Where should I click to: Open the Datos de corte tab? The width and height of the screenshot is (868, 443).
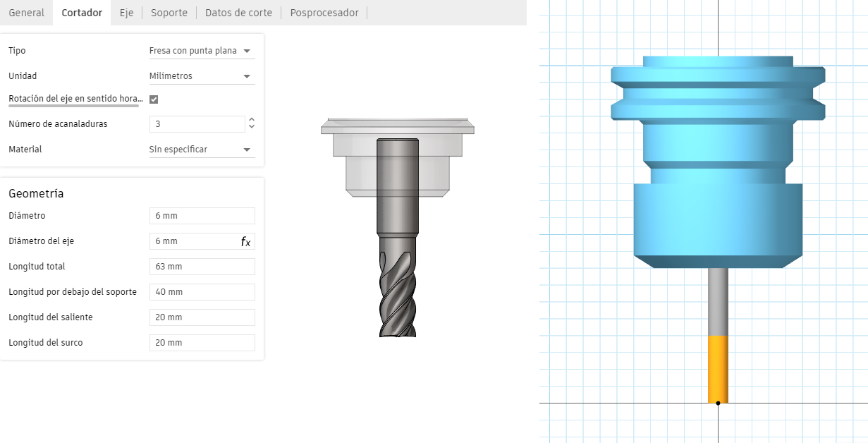(x=238, y=13)
